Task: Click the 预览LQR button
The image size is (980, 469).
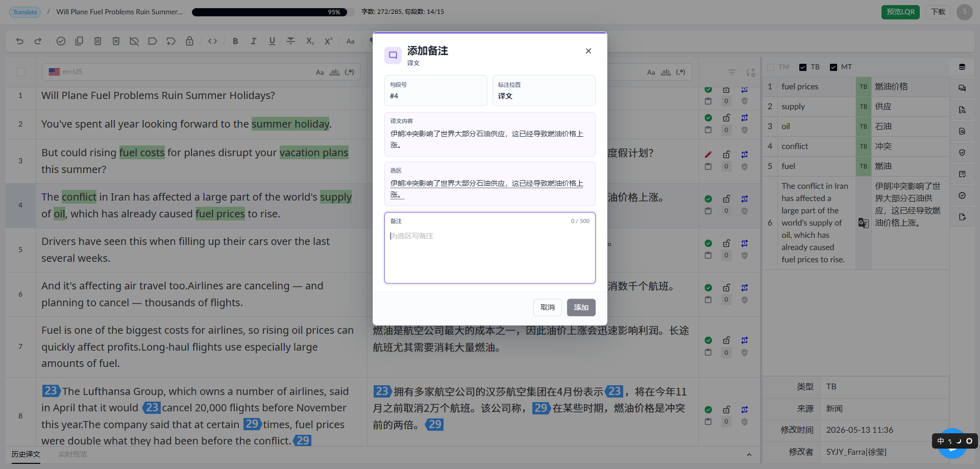Action: [900, 12]
